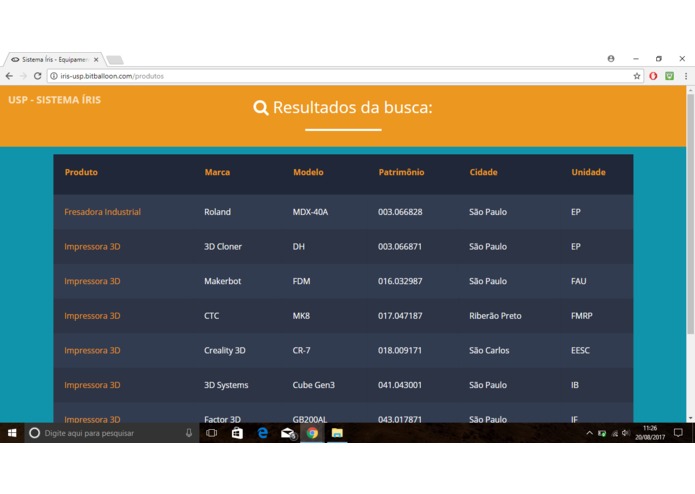Click the Unidade column header

click(x=588, y=172)
